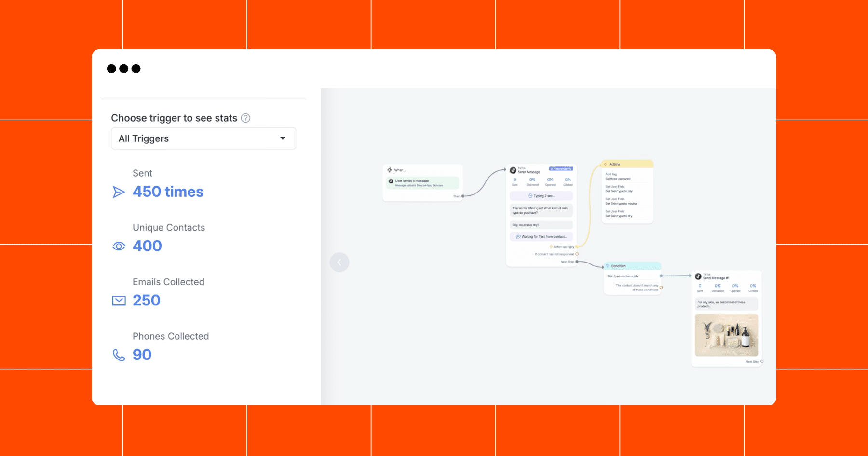This screenshot has height=456, width=868.
Task: Select the User sends a message trigger
Action: 422,183
